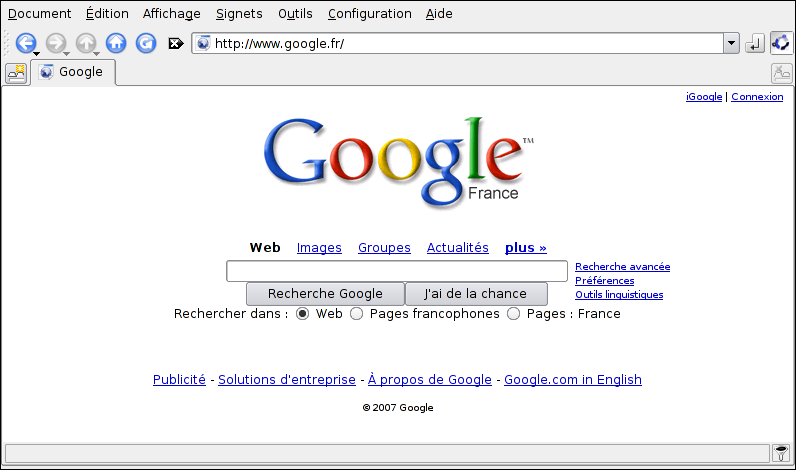Expand the URL history dropdown arrow
The height and width of the screenshot is (470, 796).
click(731, 43)
